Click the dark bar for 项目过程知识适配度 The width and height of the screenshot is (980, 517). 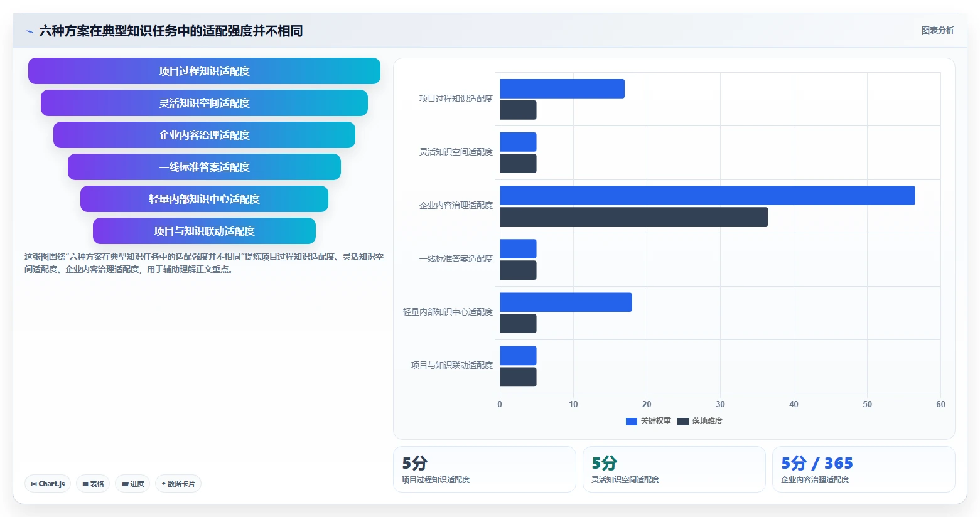[518, 110]
